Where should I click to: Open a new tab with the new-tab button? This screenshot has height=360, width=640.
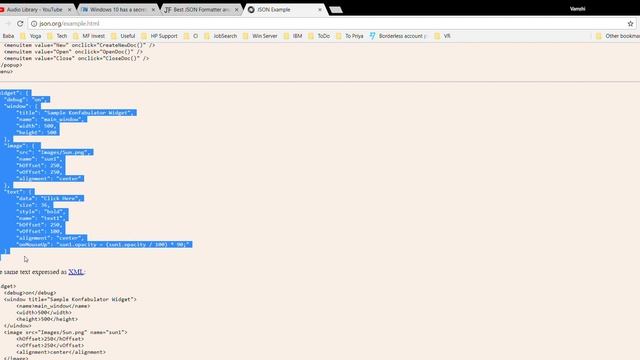[x=336, y=9]
